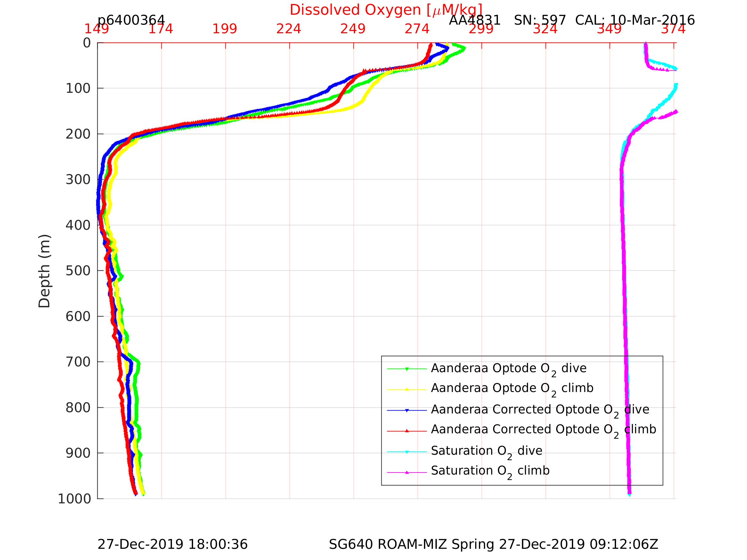Click y-axis tick label '200'

click(78, 134)
